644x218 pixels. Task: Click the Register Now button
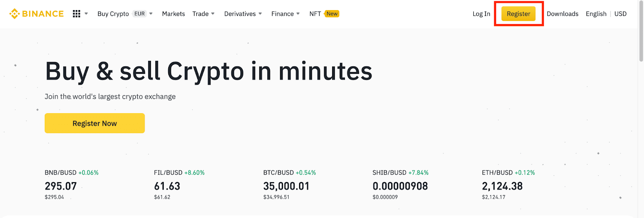click(x=95, y=123)
